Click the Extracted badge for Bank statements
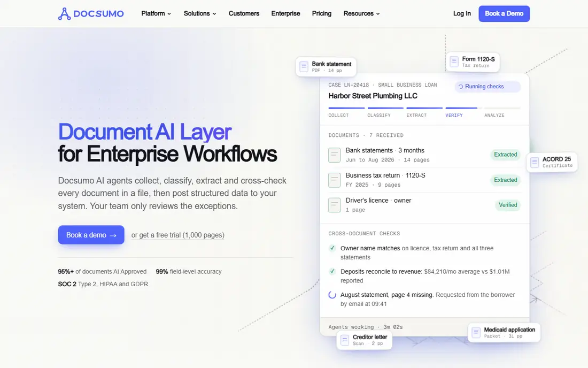This screenshot has width=588, height=368. (x=506, y=155)
